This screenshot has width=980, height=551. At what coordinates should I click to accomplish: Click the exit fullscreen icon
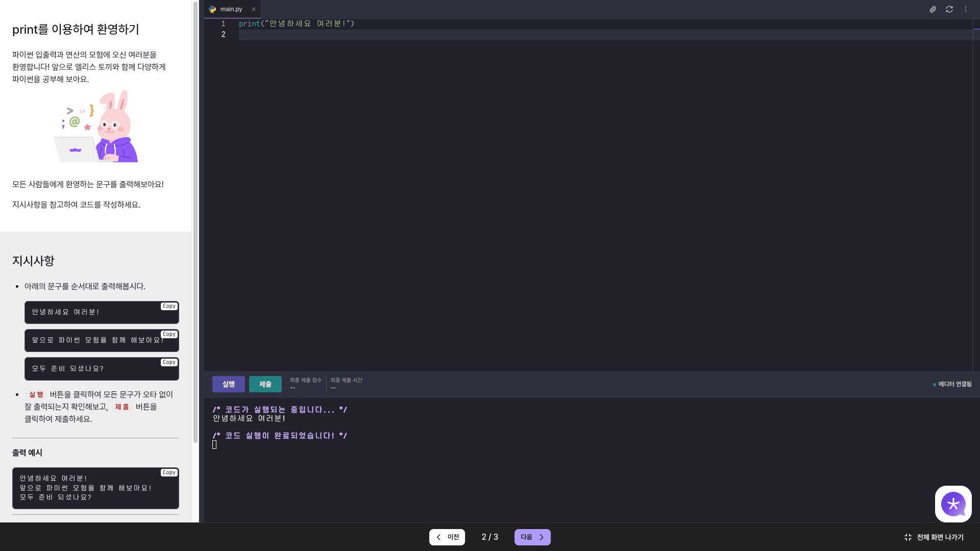(x=908, y=537)
